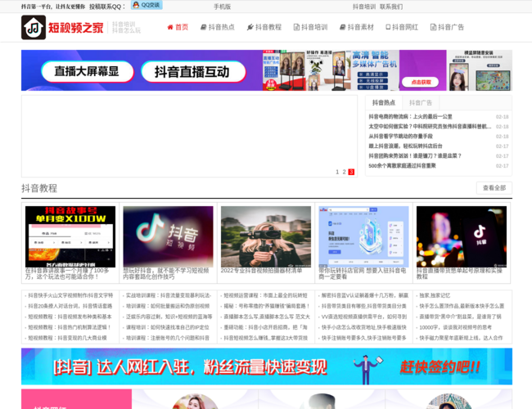Open the camera gimbal woman thumbnail
The image size is (532, 409).
pos(266,236)
